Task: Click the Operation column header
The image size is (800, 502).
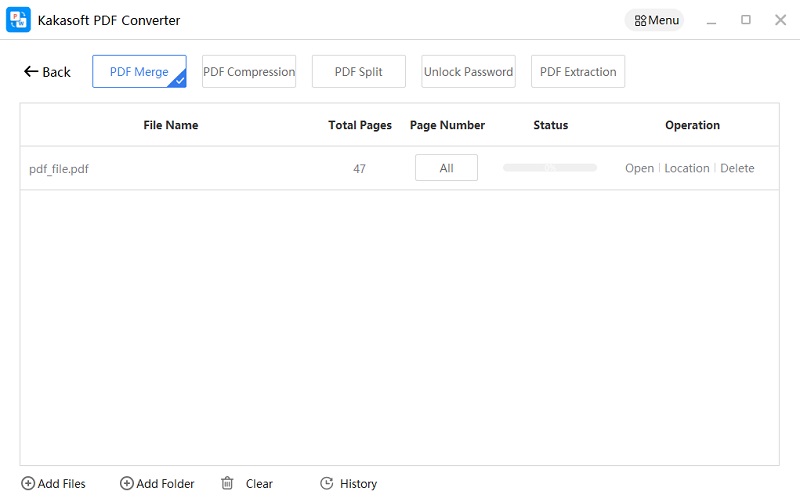Action: [x=692, y=125]
